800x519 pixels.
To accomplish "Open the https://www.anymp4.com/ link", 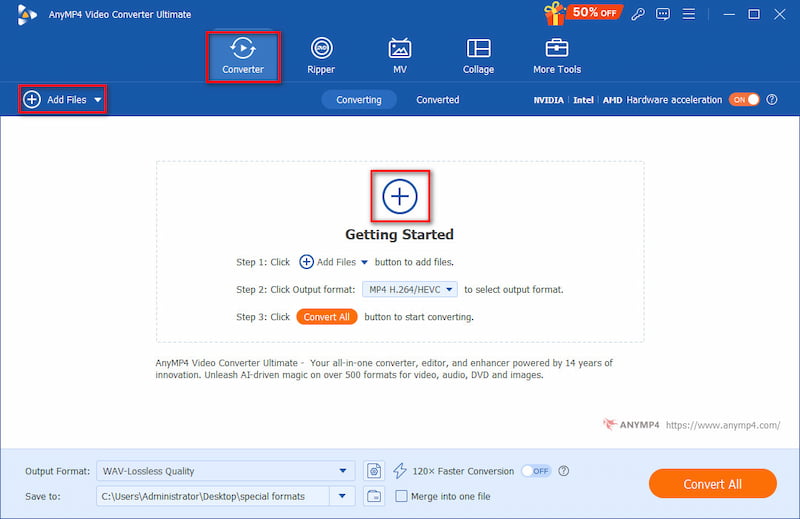I will click(723, 425).
